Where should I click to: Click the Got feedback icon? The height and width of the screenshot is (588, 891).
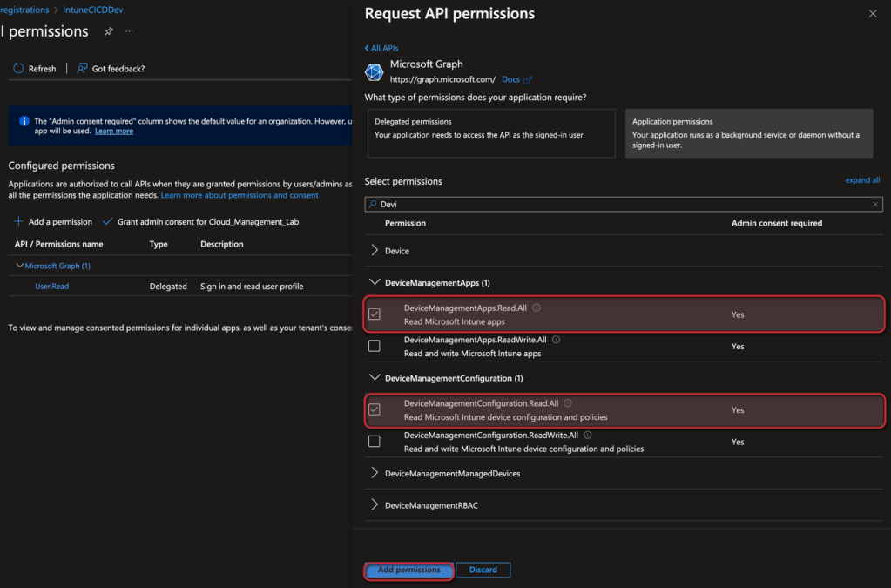[x=82, y=69]
